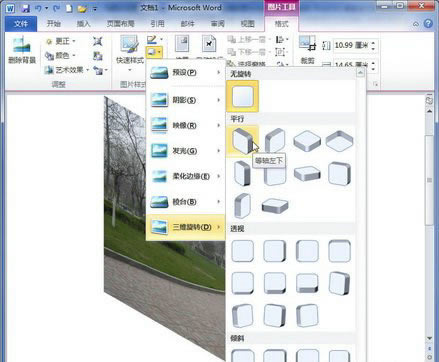This screenshot has height=362, width=439.
Task: Click 上移一层 (Bring Forward)
Action: tap(248, 40)
